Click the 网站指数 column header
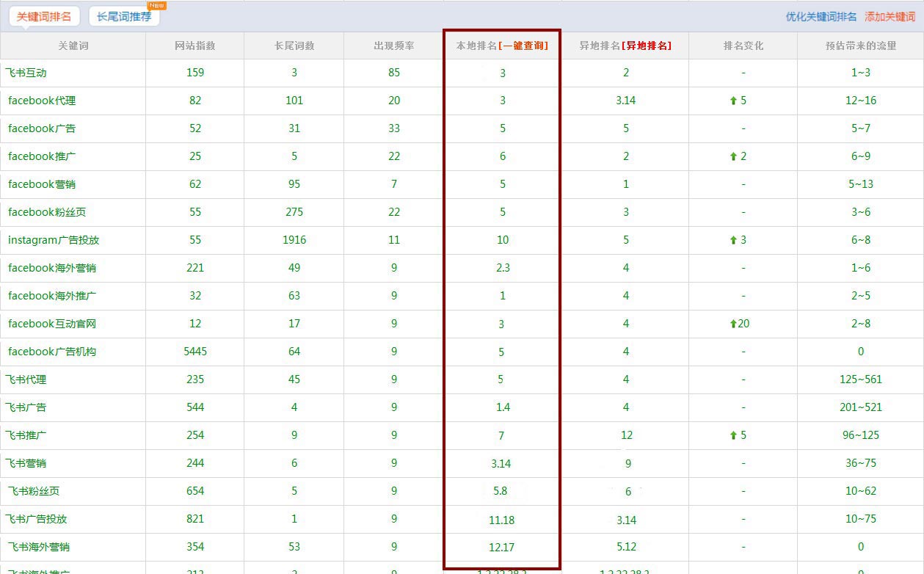The height and width of the screenshot is (574, 924). pos(195,46)
